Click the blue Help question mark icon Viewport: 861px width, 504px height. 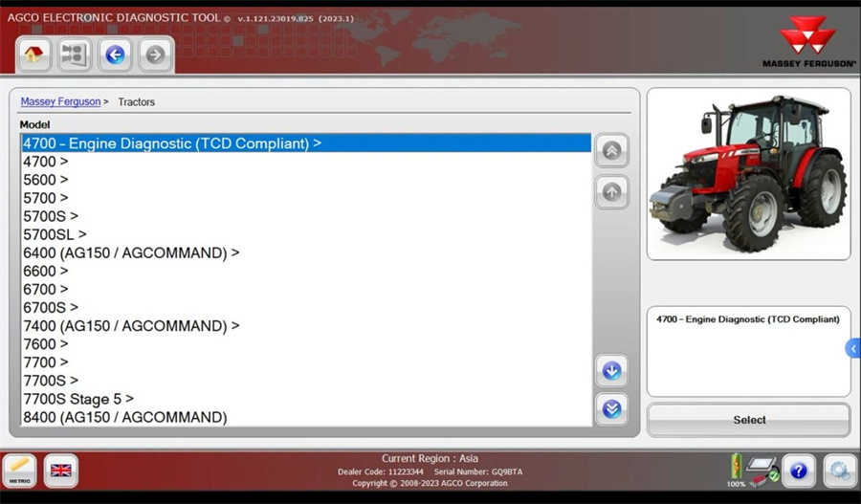[x=799, y=471]
